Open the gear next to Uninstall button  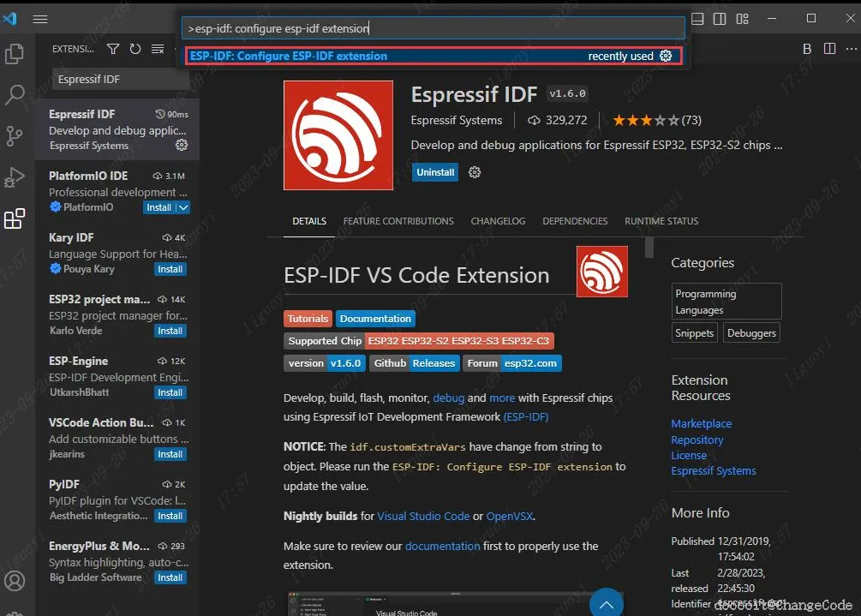(475, 172)
